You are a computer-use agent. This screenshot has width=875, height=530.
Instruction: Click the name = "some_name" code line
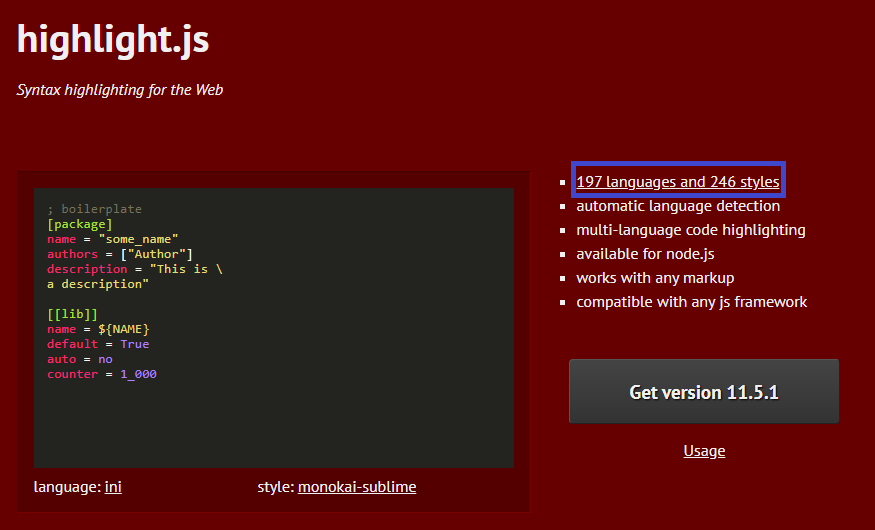(x=113, y=239)
